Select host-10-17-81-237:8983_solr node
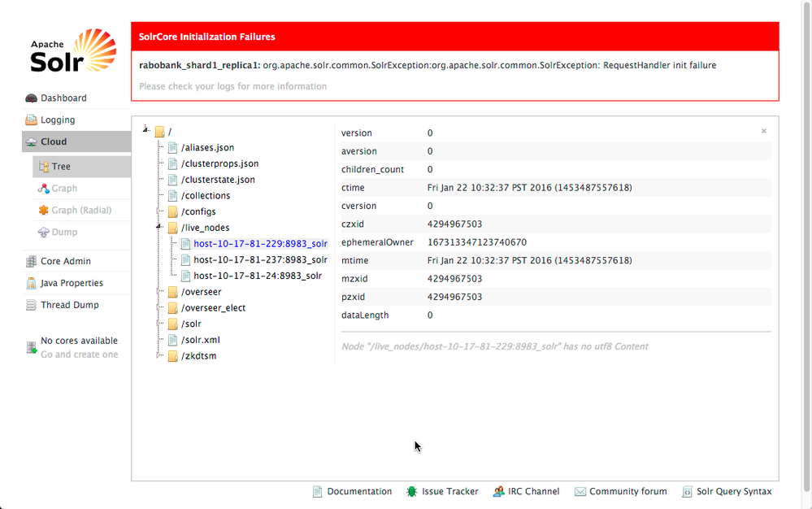This screenshot has width=812, height=509. click(x=260, y=259)
